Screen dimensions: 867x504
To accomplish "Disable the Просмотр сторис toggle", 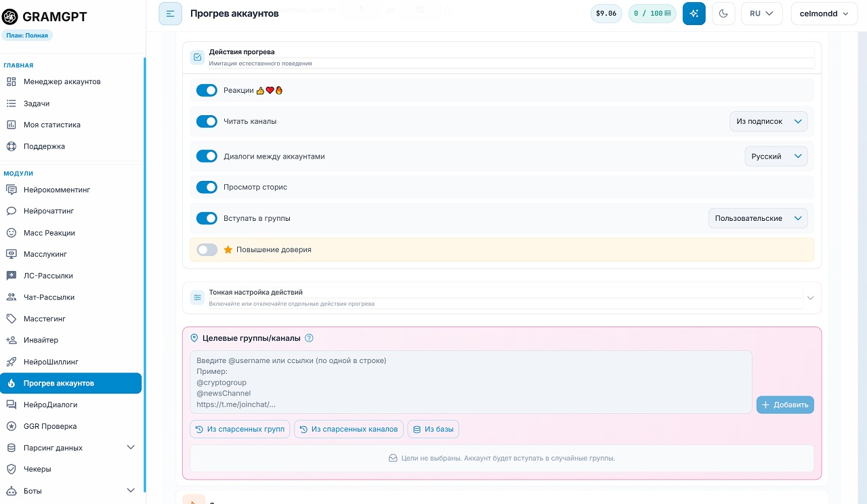I will pyautogui.click(x=207, y=187).
